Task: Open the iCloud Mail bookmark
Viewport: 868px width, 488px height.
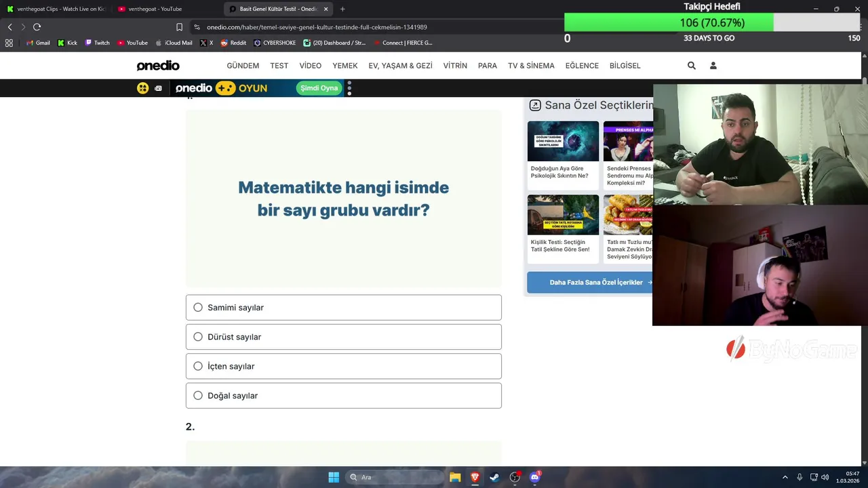Action: tap(174, 43)
